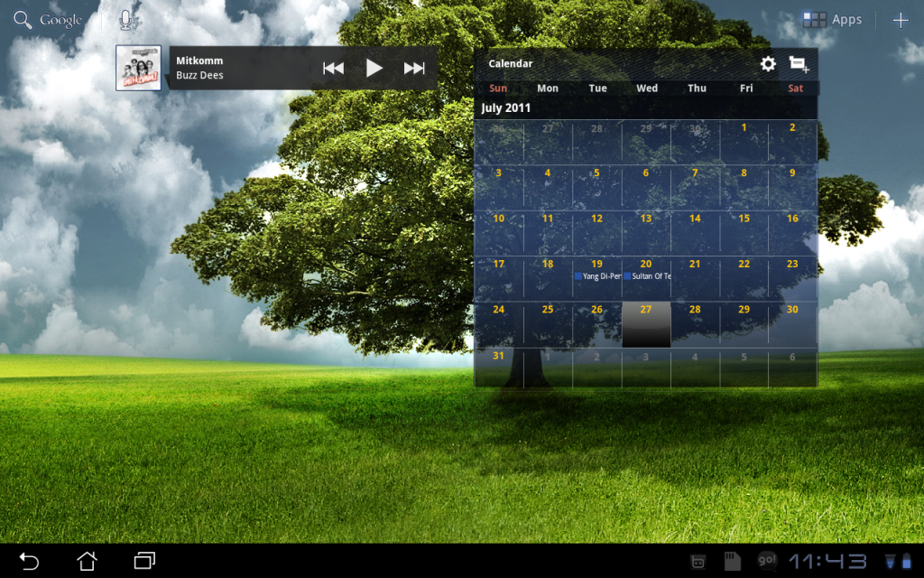Open Google search box
The width and height of the screenshot is (924, 578).
pos(49,20)
